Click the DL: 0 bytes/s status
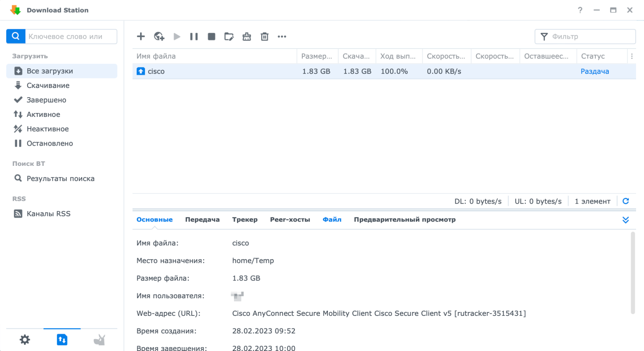The width and height of the screenshot is (644, 351). coord(478,201)
